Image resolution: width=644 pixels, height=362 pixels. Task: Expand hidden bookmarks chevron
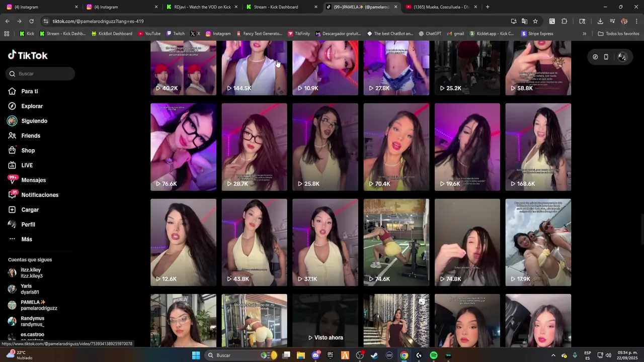tap(584, 34)
